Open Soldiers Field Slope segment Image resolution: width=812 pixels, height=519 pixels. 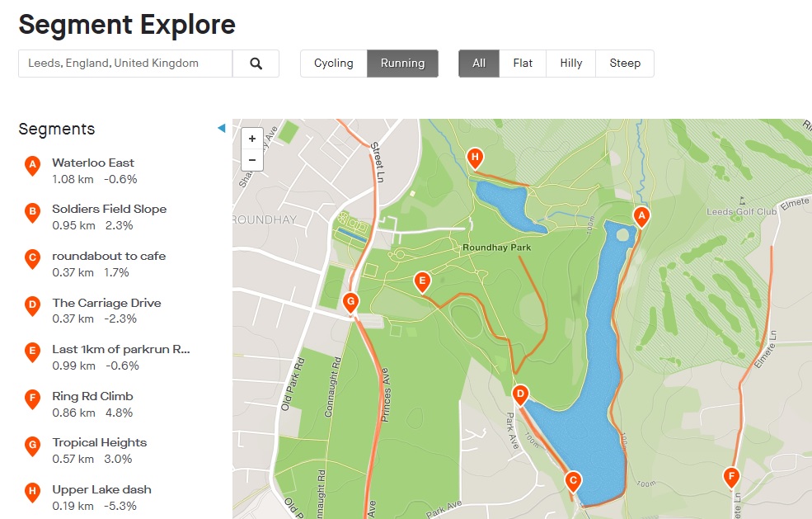coord(109,209)
